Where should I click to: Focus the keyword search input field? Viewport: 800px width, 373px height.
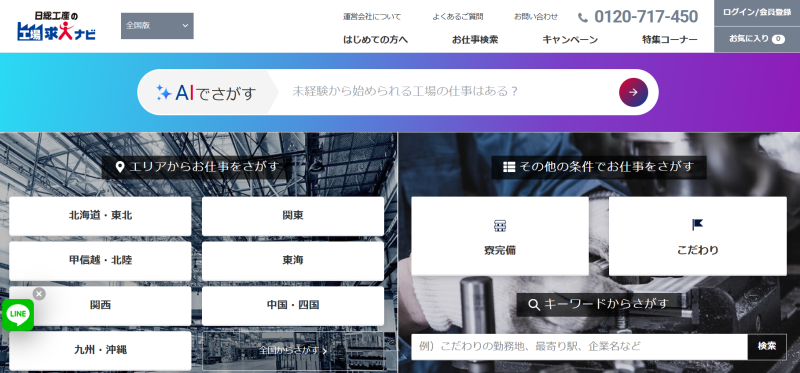(x=580, y=347)
